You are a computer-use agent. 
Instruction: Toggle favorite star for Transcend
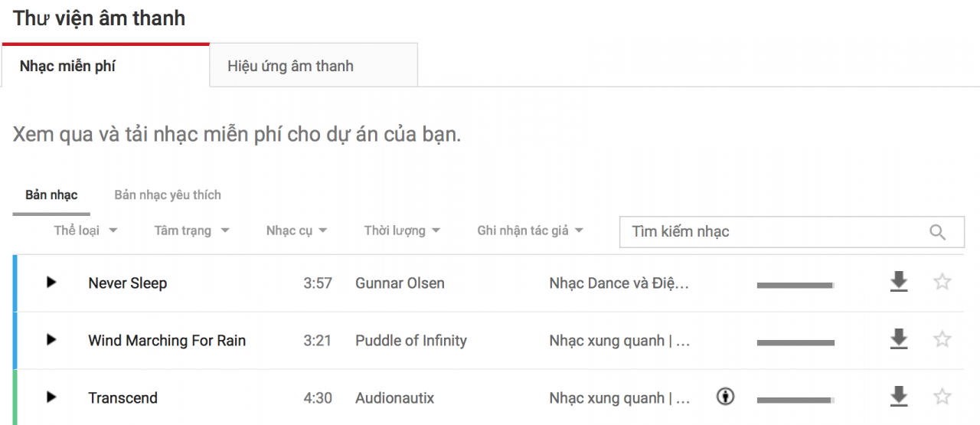[942, 397]
